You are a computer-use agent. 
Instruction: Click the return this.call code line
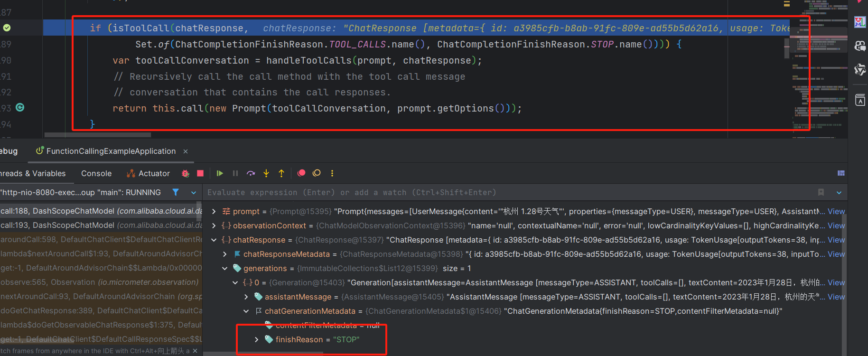click(x=317, y=108)
